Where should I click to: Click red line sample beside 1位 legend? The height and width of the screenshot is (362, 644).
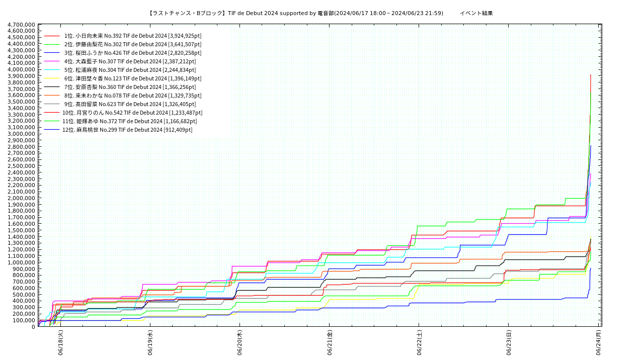click(52, 36)
